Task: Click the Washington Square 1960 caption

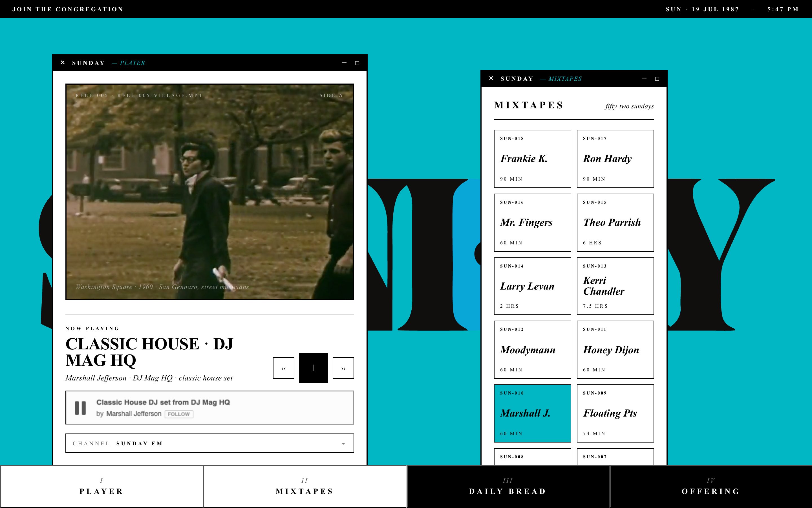Action: click(162, 286)
